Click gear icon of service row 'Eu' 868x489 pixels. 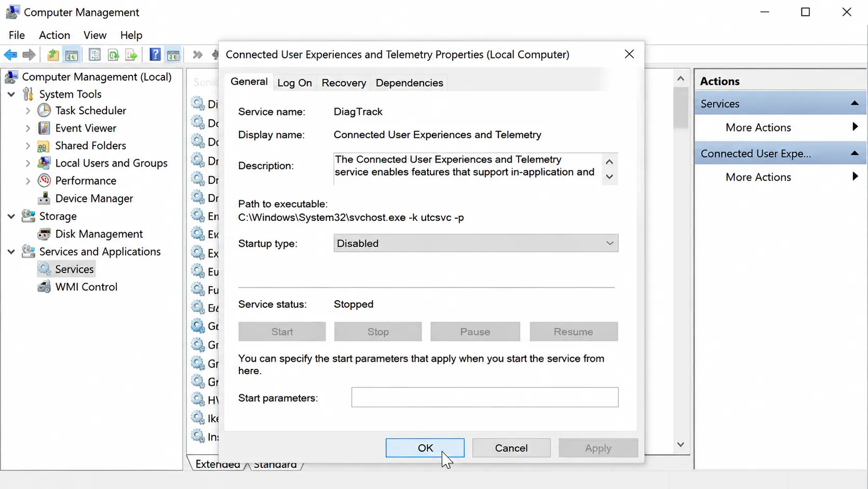(198, 271)
